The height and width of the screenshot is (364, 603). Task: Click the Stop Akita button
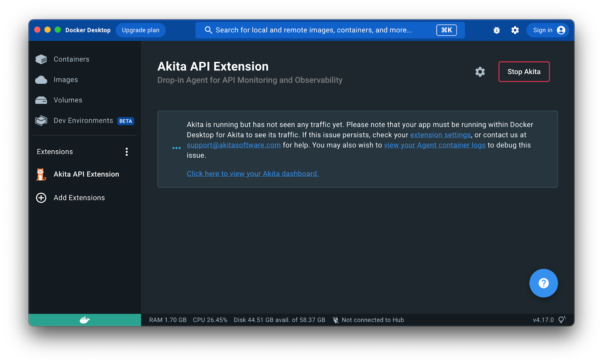(x=524, y=72)
